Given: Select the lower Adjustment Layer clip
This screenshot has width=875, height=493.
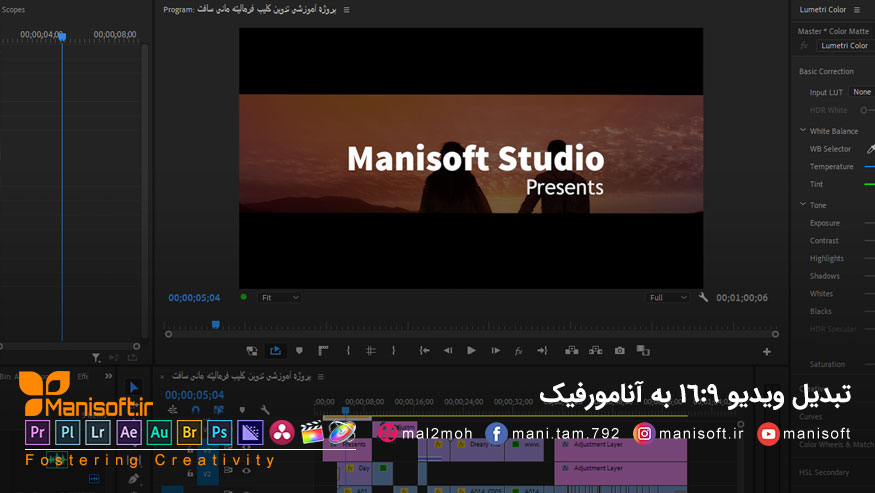Looking at the screenshot, I should 621,473.
